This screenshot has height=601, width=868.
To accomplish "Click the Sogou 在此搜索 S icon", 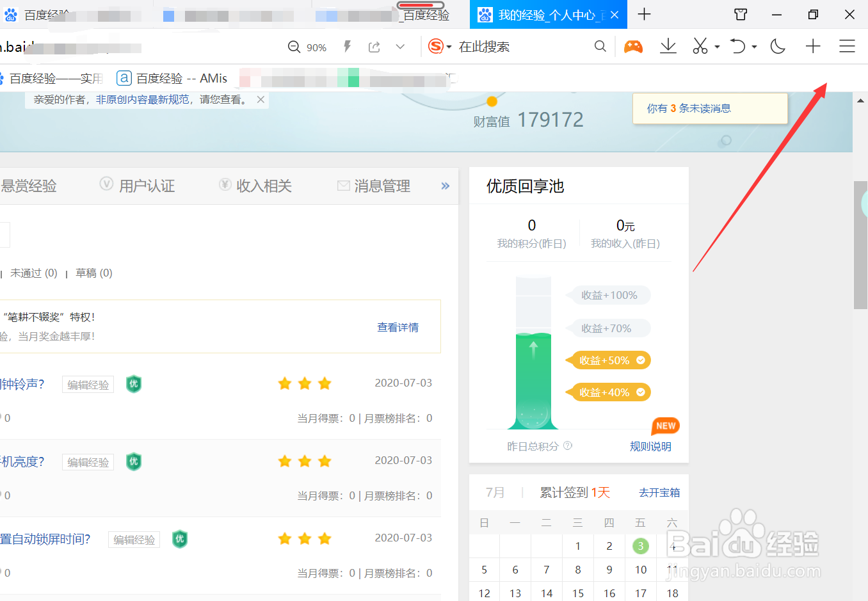I will (435, 46).
